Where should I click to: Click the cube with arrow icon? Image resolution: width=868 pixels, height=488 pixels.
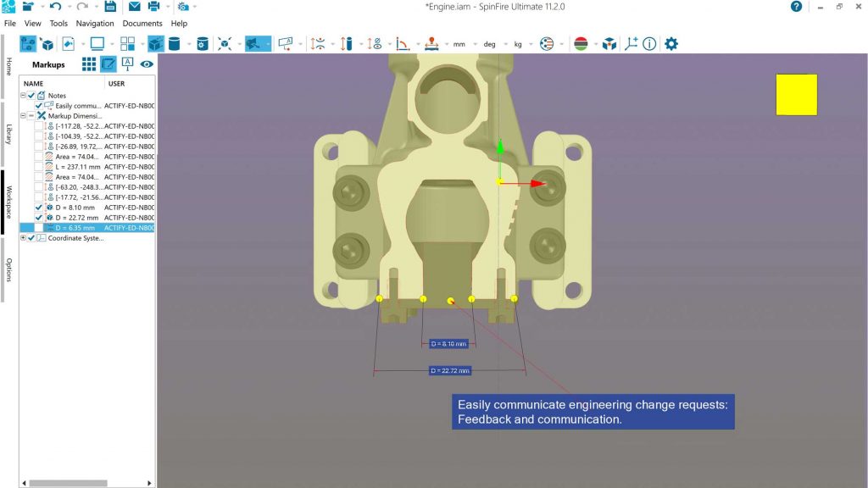point(47,44)
